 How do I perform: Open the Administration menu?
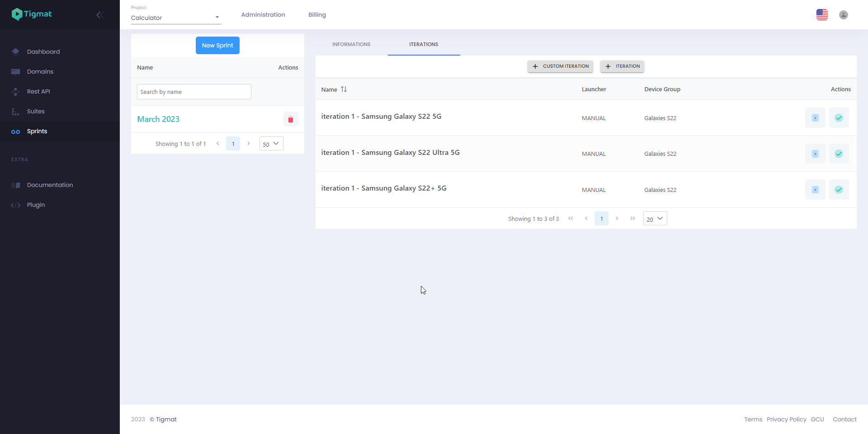click(263, 14)
